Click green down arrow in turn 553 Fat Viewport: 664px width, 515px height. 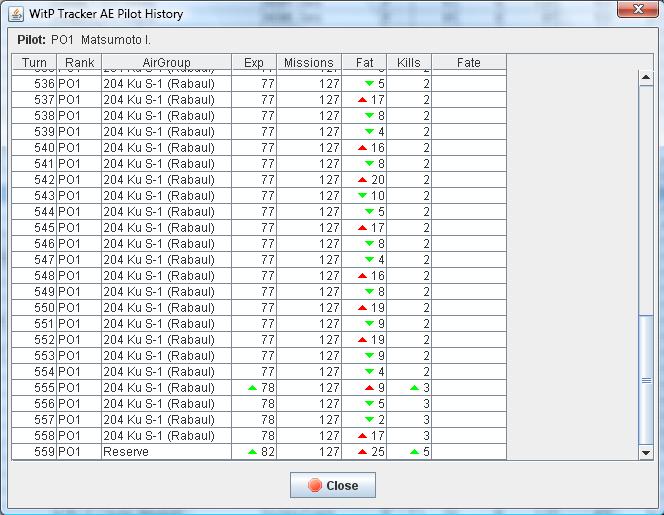click(369, 355)
